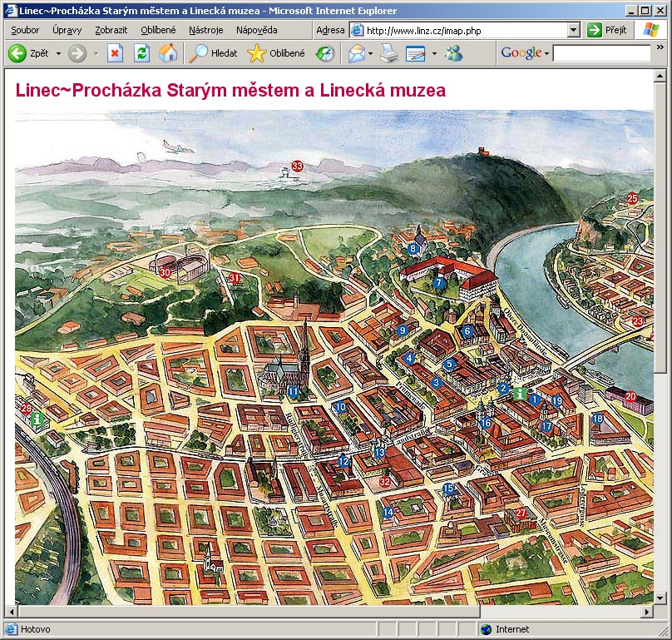Screen dimensions: 672x640
Task: Select blue map marker 19
Action: (556, 401)
